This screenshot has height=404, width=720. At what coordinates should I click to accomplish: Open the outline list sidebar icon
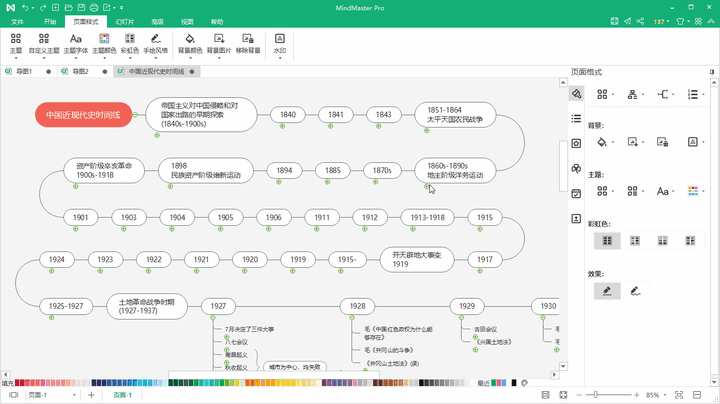[576, 118]
